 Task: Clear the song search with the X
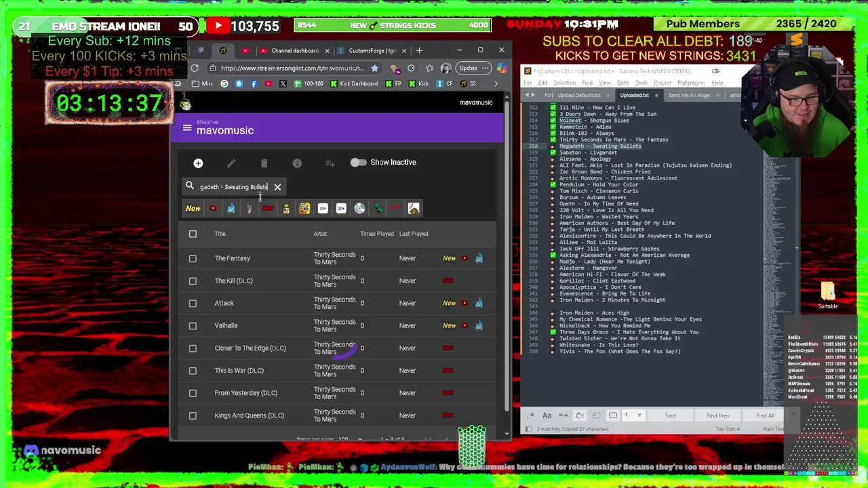277,187
